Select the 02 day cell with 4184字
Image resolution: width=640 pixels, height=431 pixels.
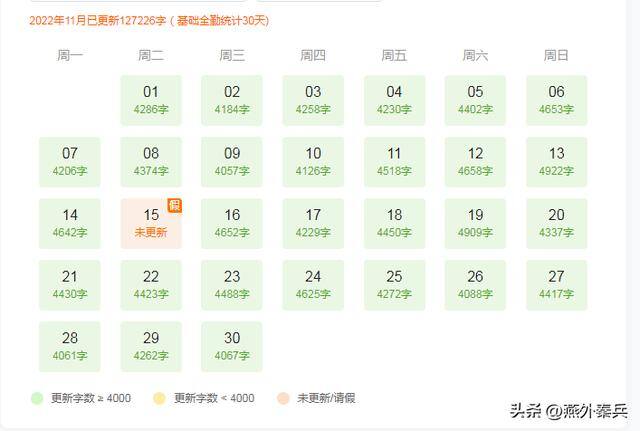pyautogui.click(x=232, y=100)
